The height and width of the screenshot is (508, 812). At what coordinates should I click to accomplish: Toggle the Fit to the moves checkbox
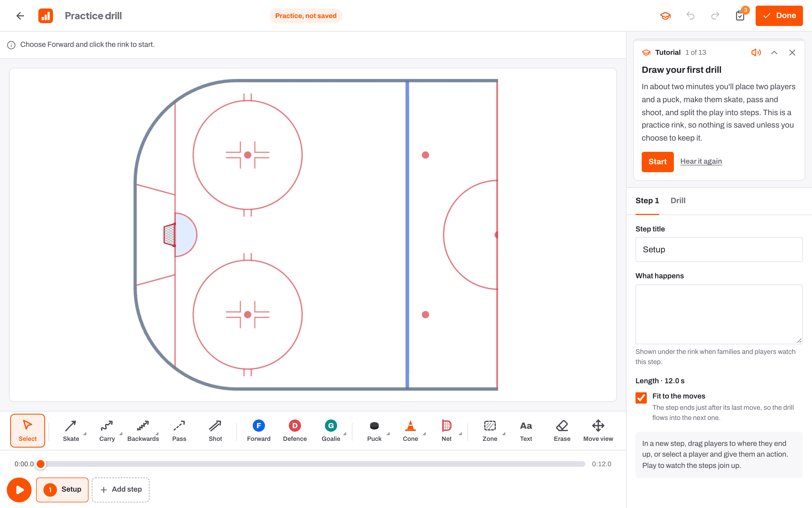[641, 397]
